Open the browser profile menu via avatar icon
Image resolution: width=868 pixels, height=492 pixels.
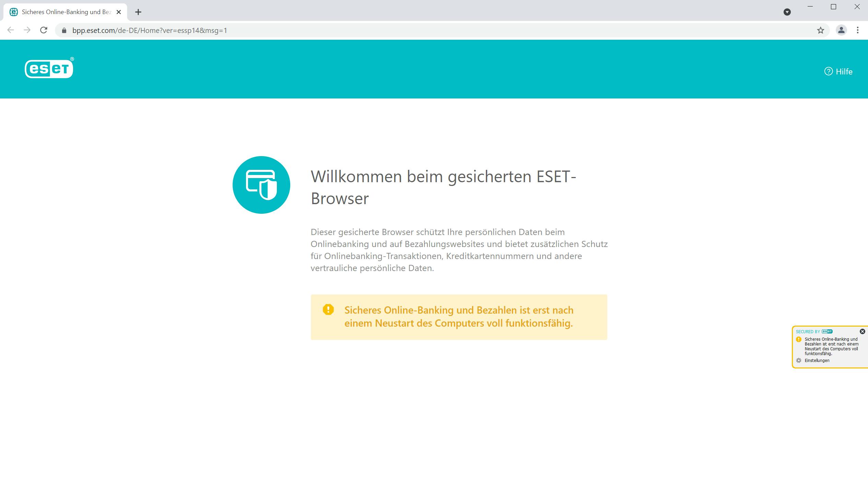841,30
